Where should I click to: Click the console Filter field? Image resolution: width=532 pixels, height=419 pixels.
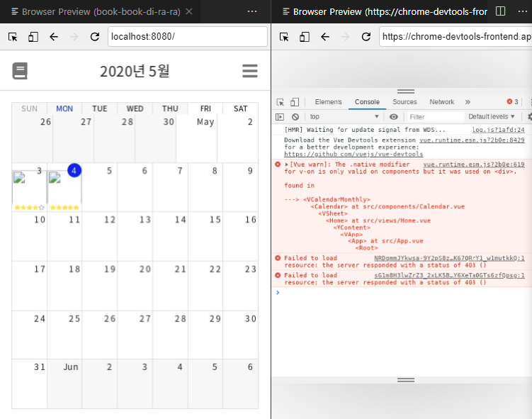[436, 117]
